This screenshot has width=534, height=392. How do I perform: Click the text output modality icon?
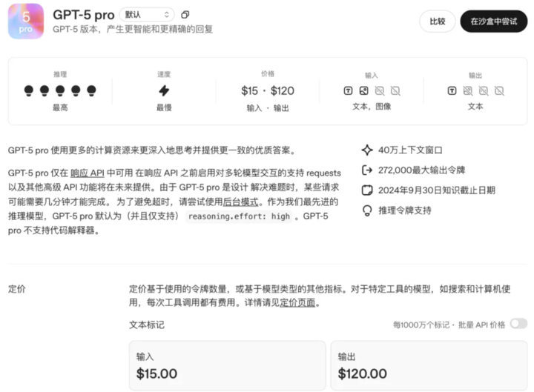(452, 91)
